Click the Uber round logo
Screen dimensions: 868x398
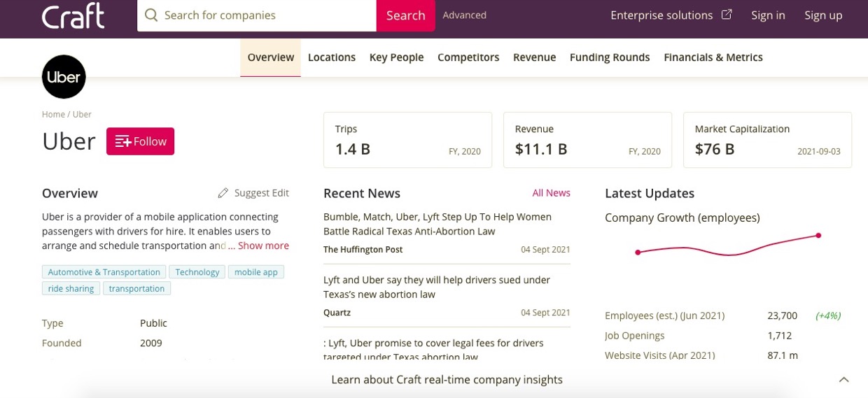[x=64, y=77]
